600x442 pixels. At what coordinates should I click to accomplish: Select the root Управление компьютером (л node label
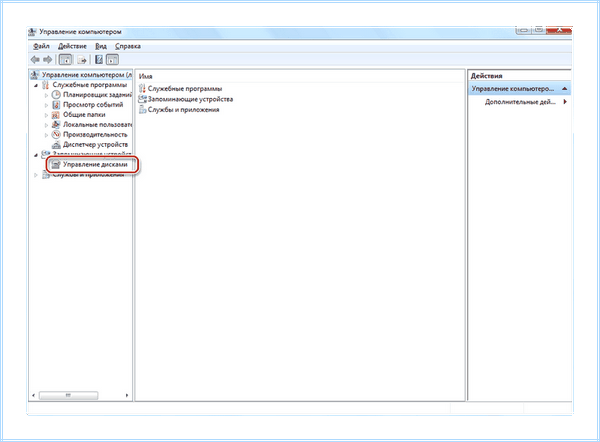[x=87, y=75]
